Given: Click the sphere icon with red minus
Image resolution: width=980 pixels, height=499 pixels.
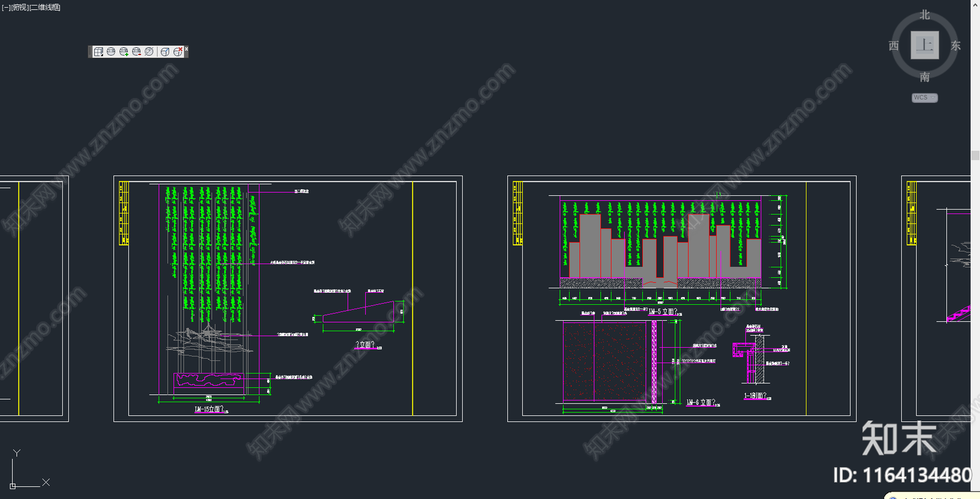Looking at the screenshot, I should (137, 52).
